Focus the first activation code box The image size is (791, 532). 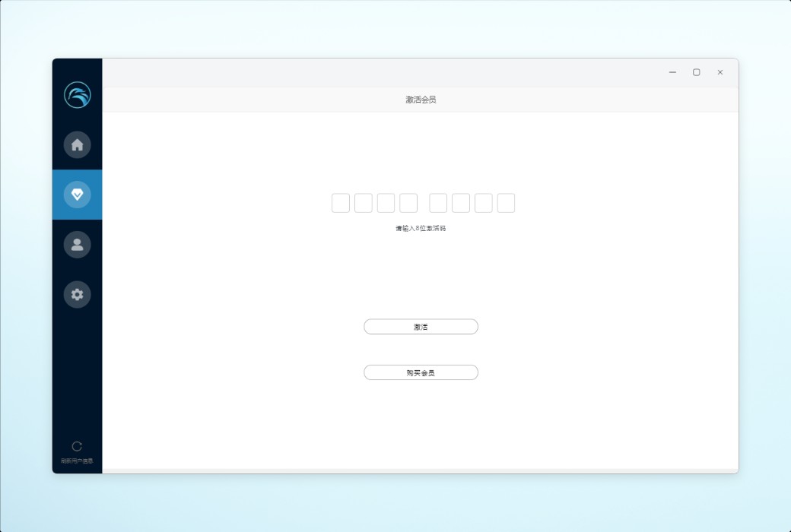coord(341,203)
